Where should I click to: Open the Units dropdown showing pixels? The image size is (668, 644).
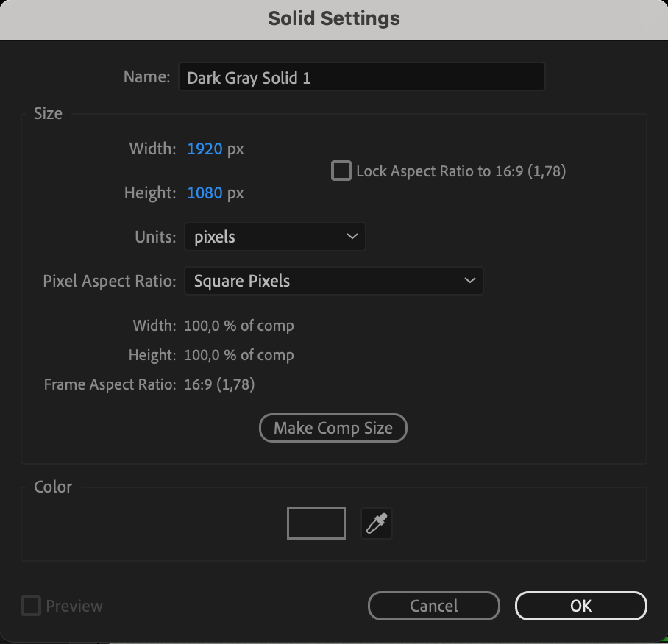pos(274,237)
